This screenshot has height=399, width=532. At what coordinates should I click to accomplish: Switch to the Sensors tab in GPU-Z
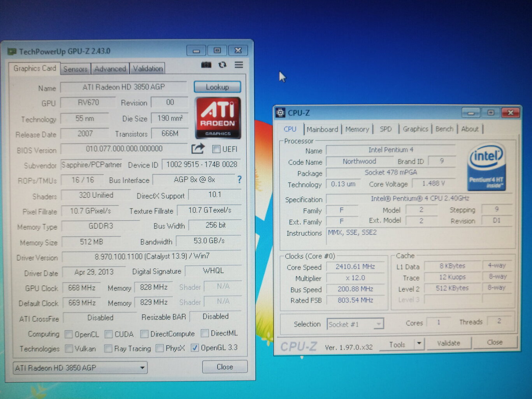(x=75, y=69)
